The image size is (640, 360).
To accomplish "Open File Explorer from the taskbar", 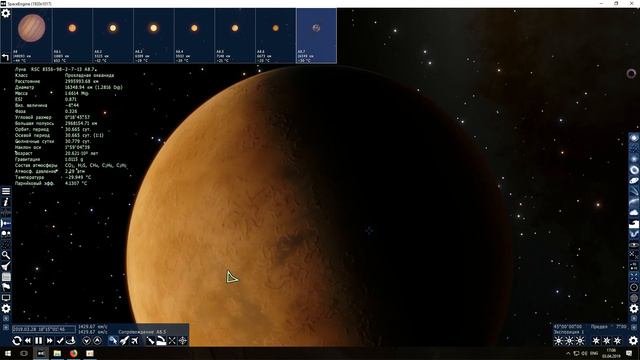I will click(57, 353).
